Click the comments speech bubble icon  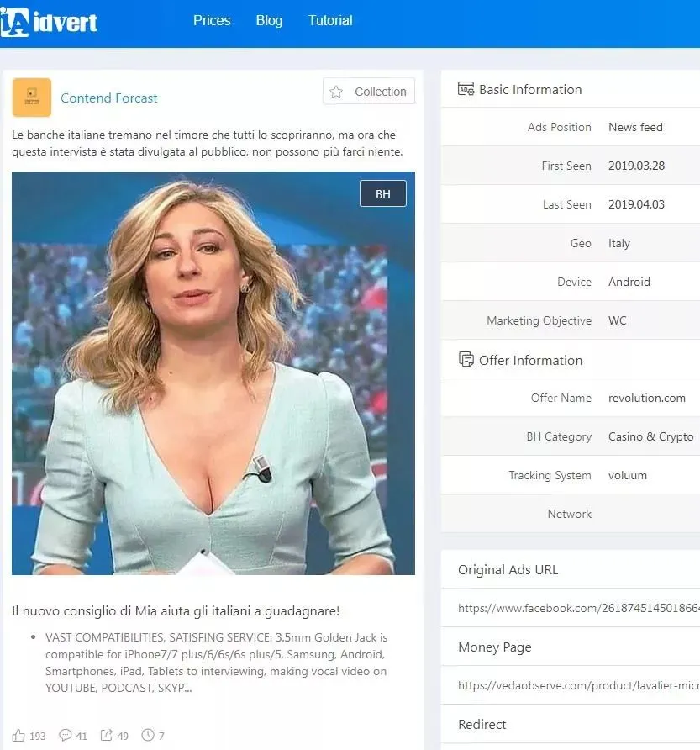tap(65, 735)
